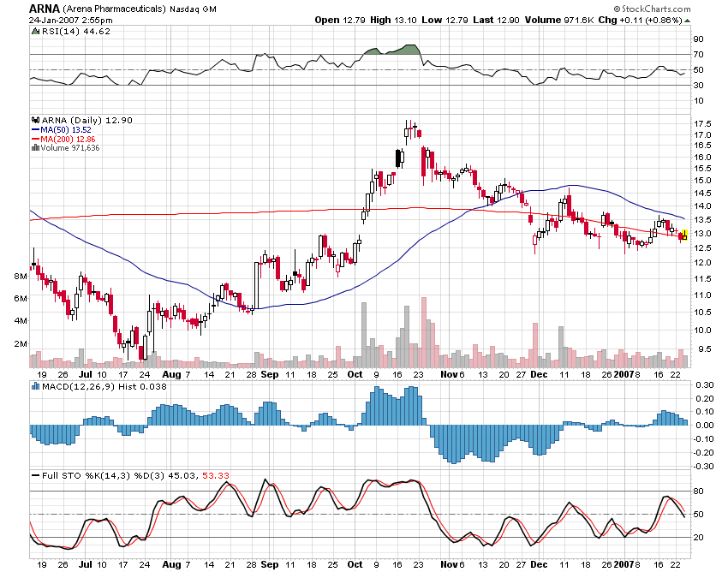Image resolution: width=728 pixels, height=572 pixels.
Task: Click the 90 level on RSI axis
Action: click(x=698, y=39)
